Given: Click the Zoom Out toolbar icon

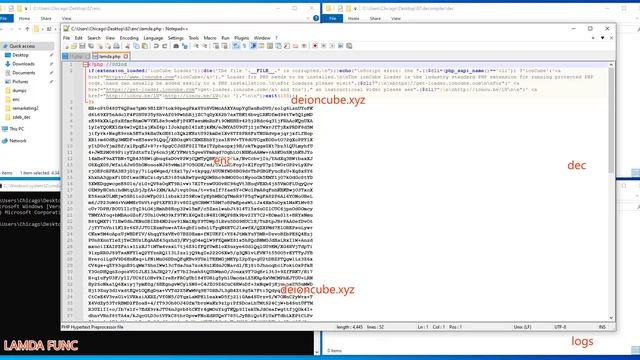Looking at the screenshot, I should (x=204, y=46).
